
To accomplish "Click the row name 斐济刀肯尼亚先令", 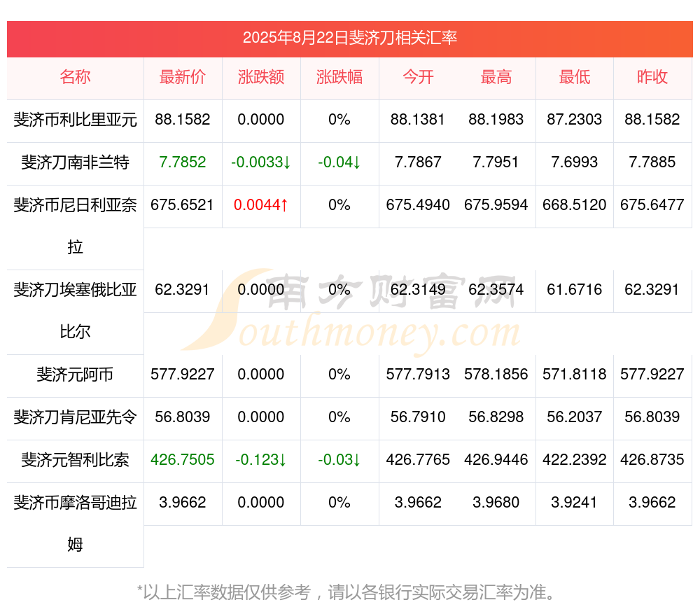I will click(x=75, y=417).
